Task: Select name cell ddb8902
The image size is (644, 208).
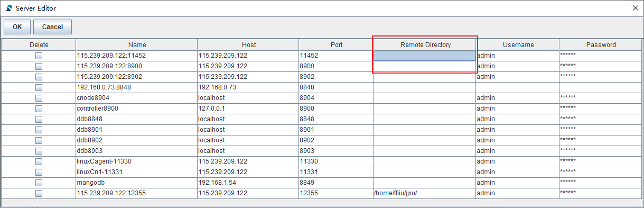Action: 137,140
